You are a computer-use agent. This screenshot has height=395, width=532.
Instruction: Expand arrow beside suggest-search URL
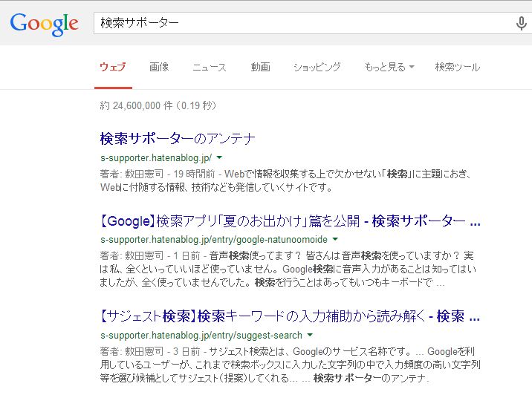(x=310, y=335)
